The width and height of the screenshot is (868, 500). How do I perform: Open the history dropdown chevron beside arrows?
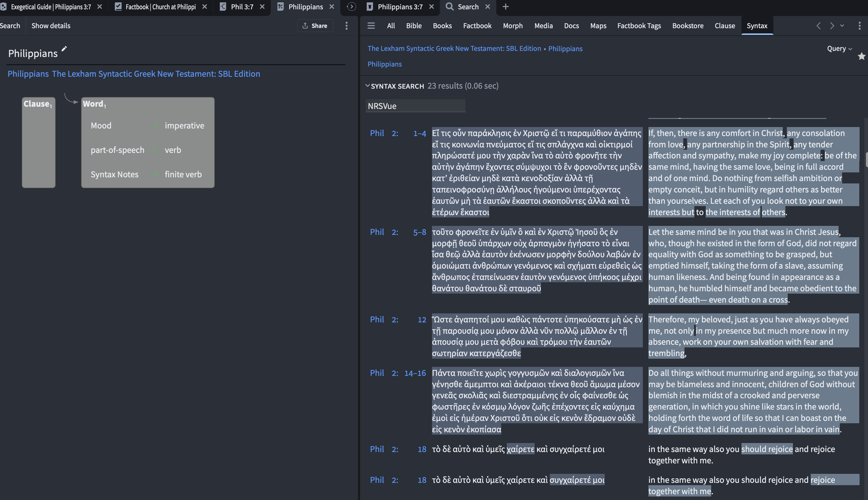coord(842,26)
